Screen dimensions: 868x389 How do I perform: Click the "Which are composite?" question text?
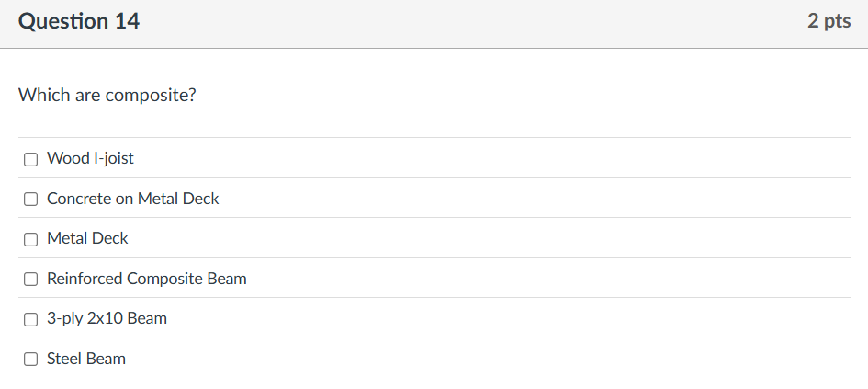pyautogui.click(x=107, y=95)
